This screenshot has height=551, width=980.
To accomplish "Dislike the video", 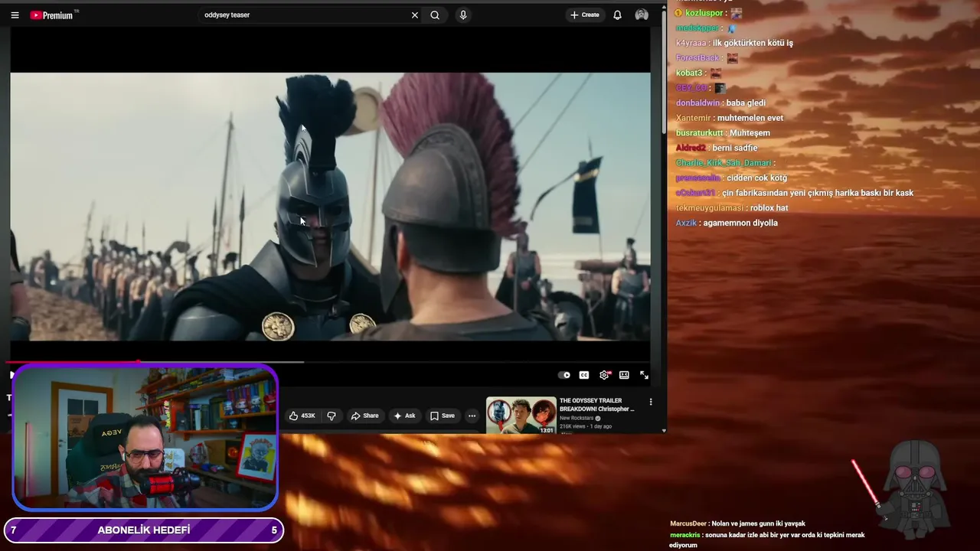I will (x=332, y=416).
